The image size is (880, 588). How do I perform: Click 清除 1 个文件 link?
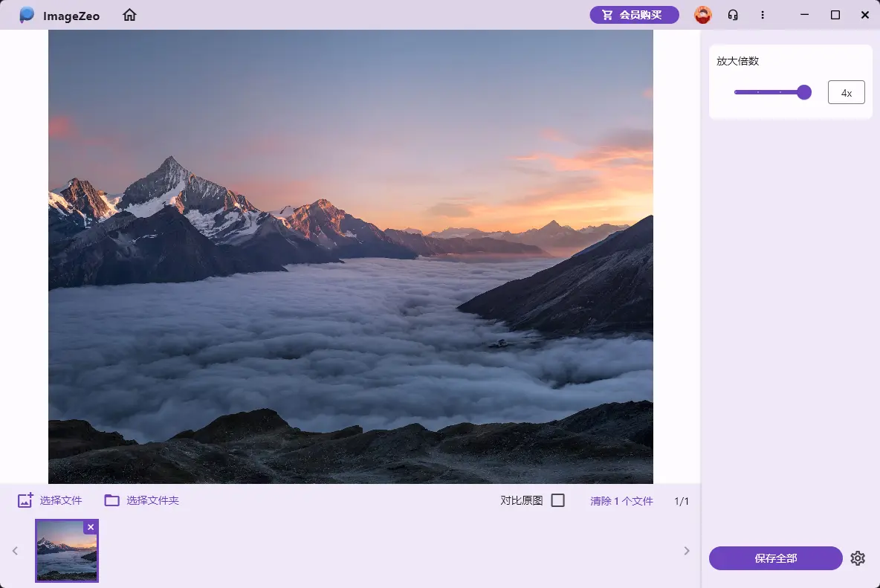pyautogui.click(x=621, y=501)
